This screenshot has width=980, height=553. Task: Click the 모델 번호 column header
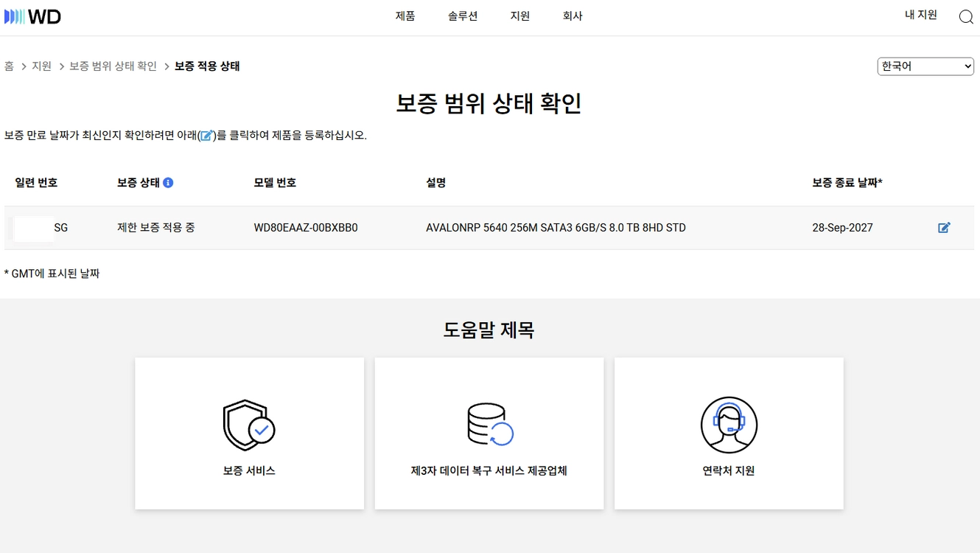coord(275,183)
